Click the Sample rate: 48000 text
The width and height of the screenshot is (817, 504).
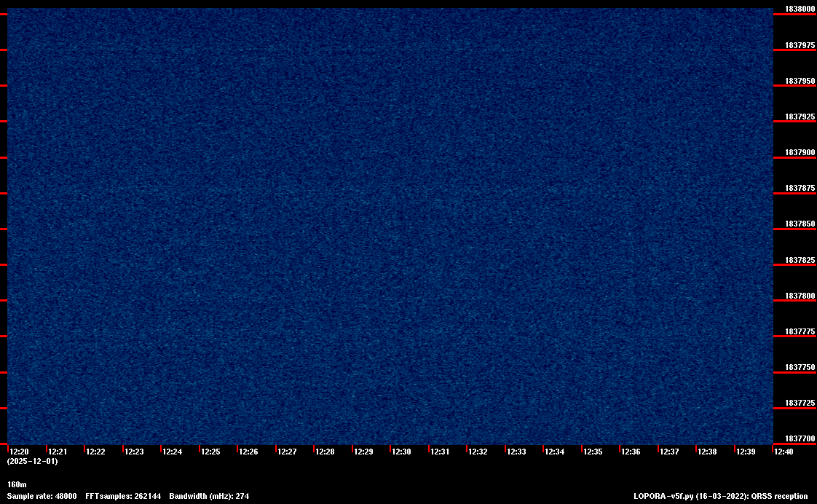(x=42, y=496)
